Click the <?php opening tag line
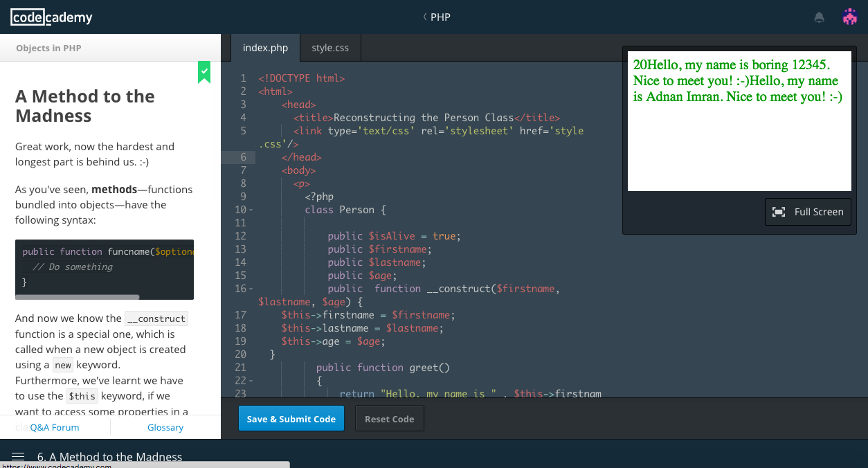The image size is (868, 468). pos(319,197)
